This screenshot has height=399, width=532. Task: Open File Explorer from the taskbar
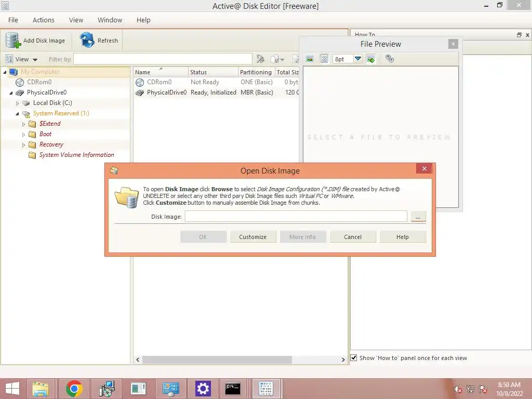[41, 389]
